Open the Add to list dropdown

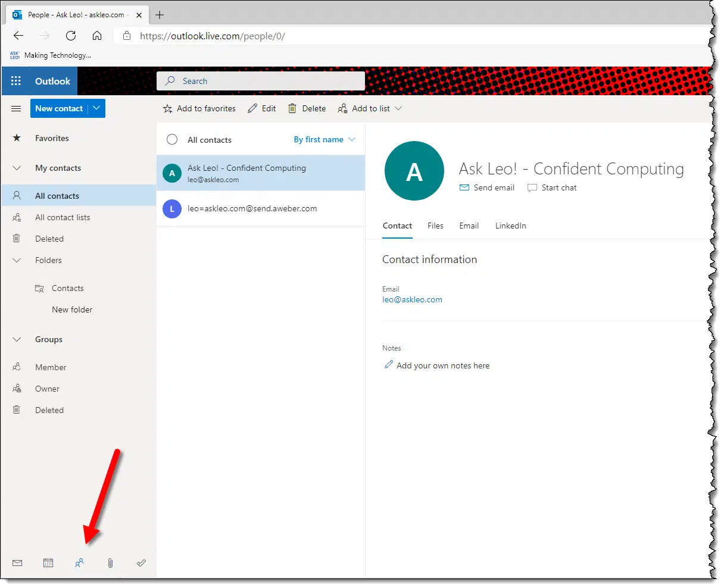pos(370,108)
